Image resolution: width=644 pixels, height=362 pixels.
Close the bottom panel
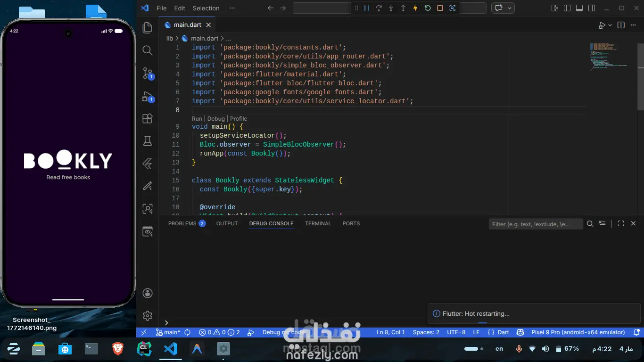coord(633,224)
